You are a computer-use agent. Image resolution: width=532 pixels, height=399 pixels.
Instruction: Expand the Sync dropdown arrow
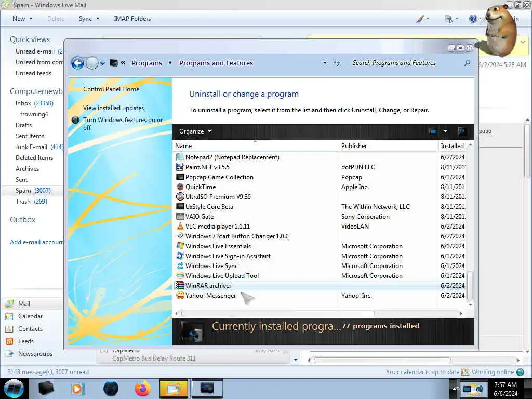(98, 19)
